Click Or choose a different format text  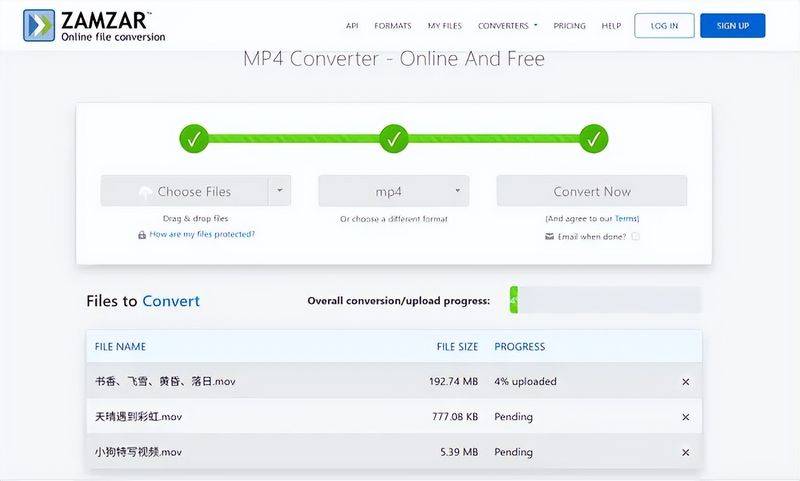(393, 219)
